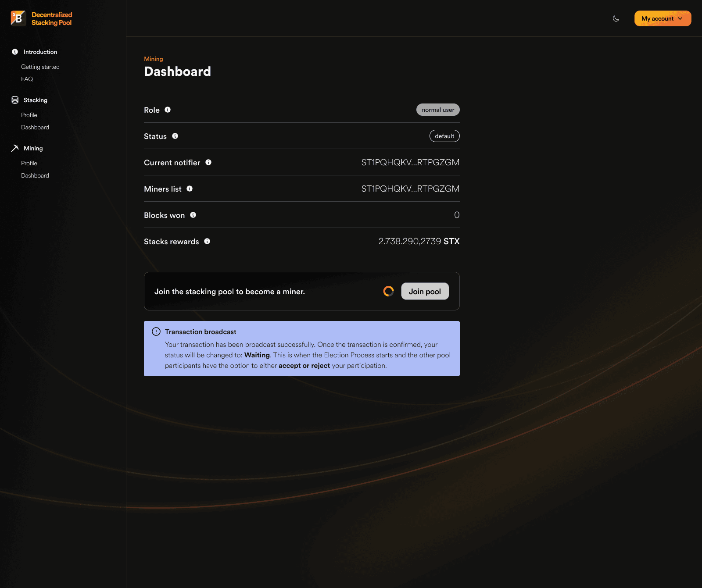This screenshot has height=588, width=702.
Task: Open the Mining Dashboard sidebar entry
Action: click(x=35, y=175)
